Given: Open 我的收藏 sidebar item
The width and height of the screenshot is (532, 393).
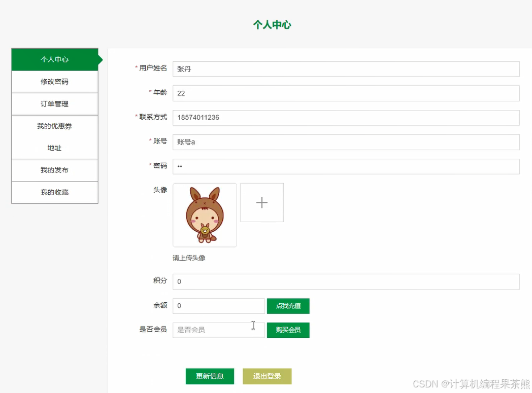Looking at the screenshot, I should coord(55,192).
